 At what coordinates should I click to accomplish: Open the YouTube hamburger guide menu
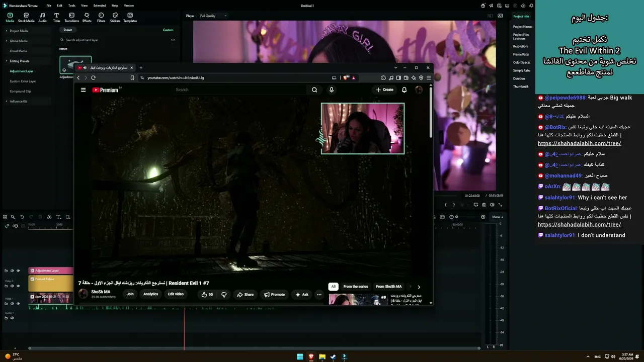(83, 90)
